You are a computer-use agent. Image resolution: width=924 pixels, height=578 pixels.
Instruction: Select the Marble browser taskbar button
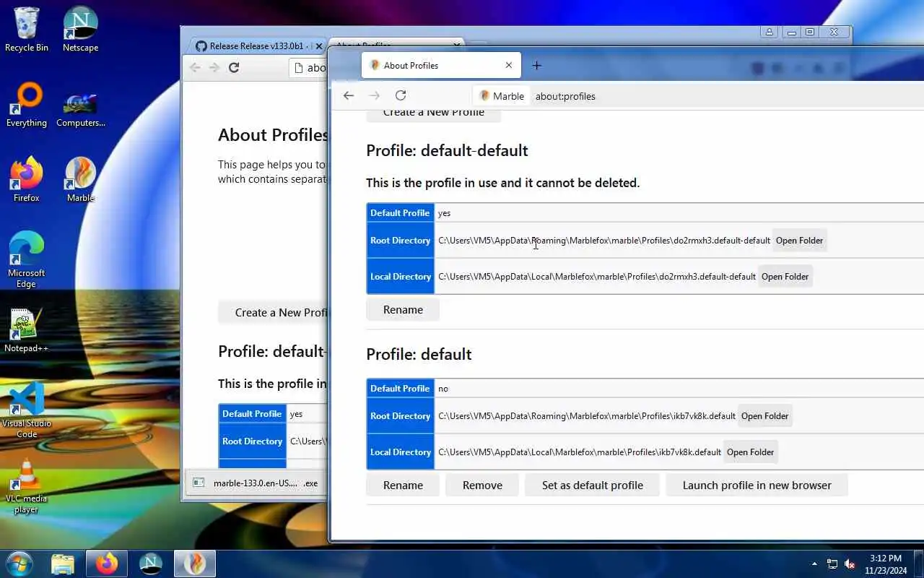[195, 564]
